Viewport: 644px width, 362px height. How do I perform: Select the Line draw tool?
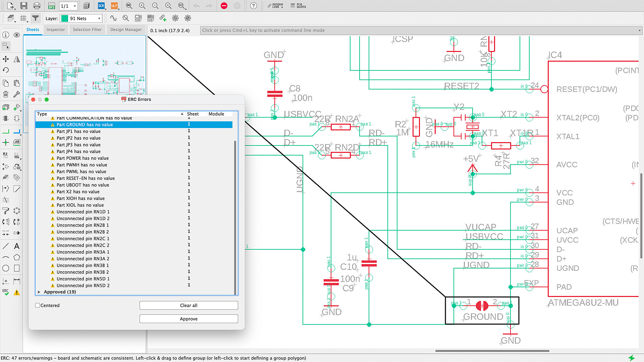[x=6, y=246]
